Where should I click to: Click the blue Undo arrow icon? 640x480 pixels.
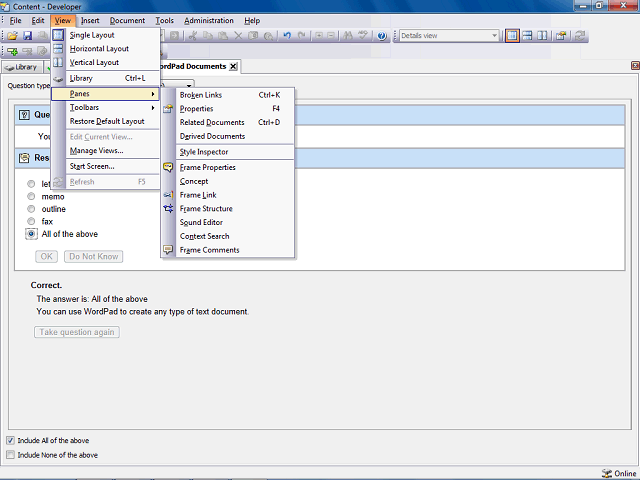coord(287,36)
